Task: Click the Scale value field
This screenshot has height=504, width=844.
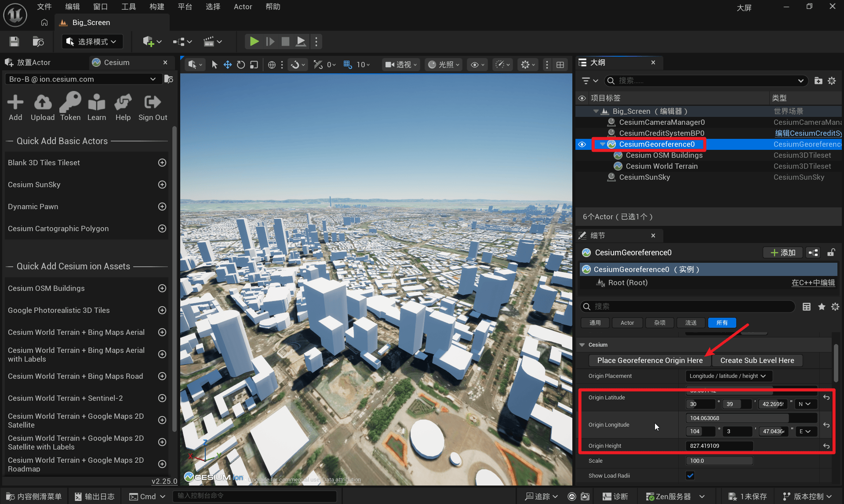Action: pos(719,460)
